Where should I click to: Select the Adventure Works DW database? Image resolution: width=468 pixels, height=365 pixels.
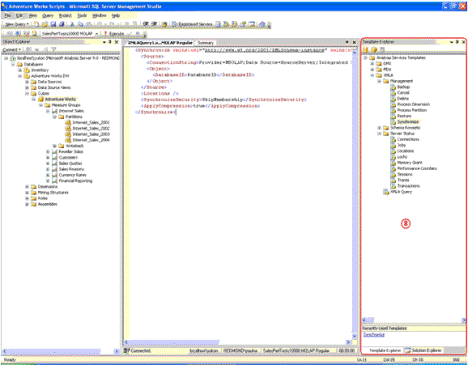50,76
